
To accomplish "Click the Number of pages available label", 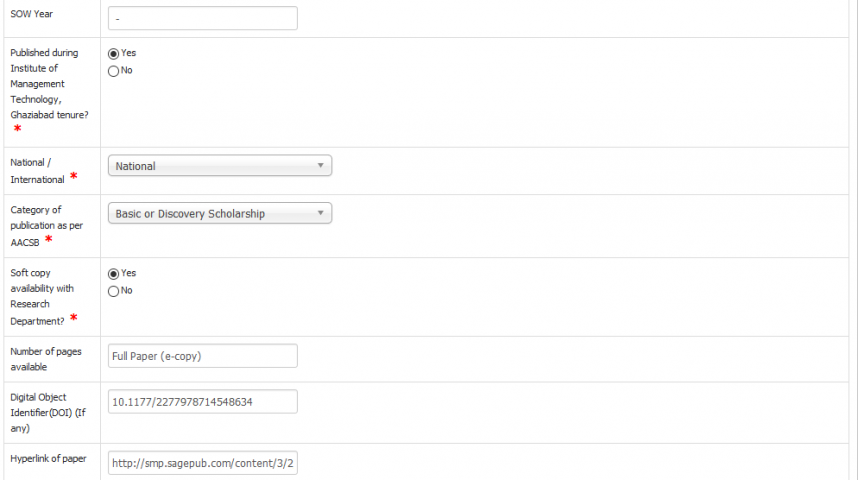I will (x=46, y=359).
